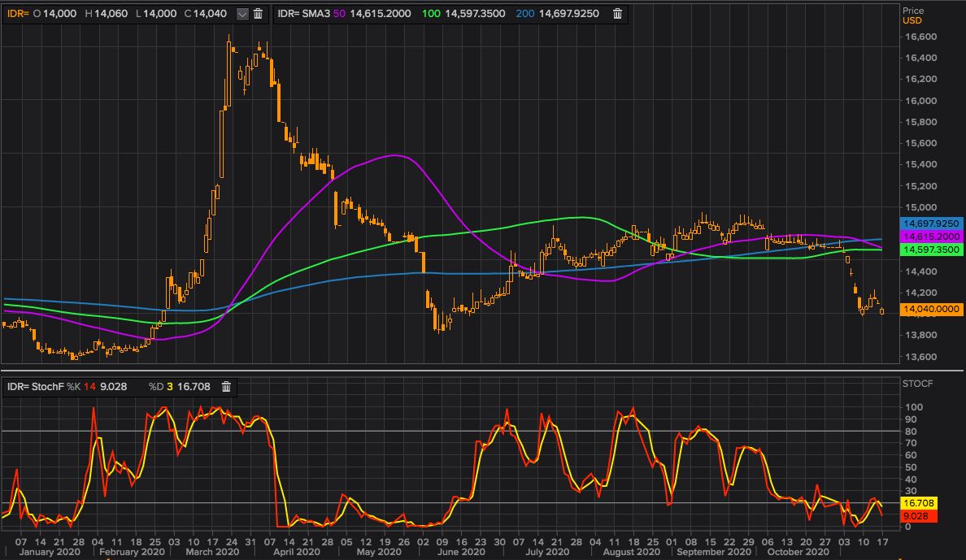This screenshot has width=966, height=560.
Task: Click the 14,615.2000 magenta price tag
Action: (x=931, y=237)
